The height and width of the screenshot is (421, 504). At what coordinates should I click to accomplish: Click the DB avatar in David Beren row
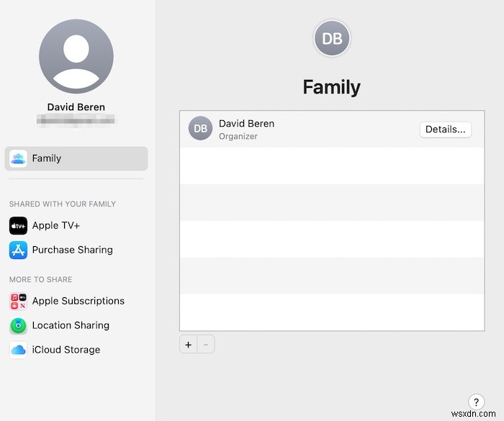[200, 128]
